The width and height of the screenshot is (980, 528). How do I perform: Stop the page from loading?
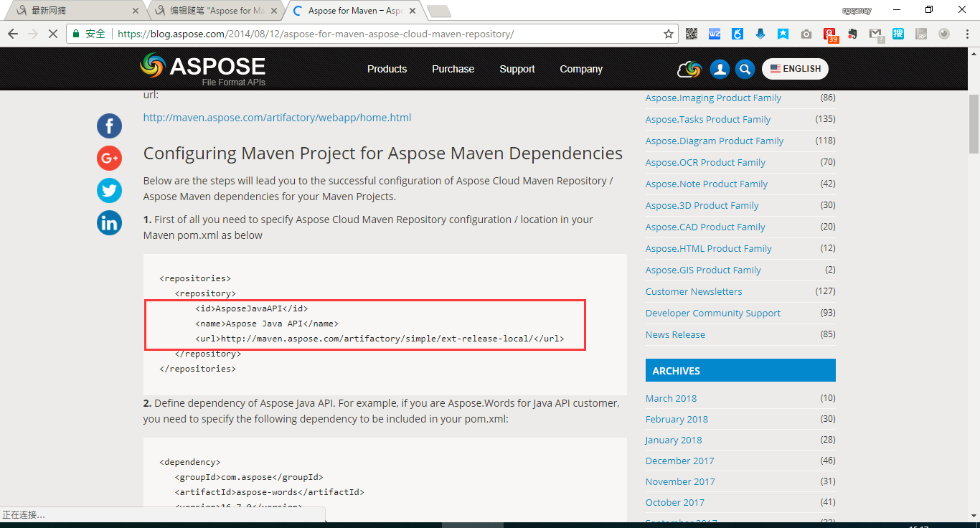[x=52, y=34]
